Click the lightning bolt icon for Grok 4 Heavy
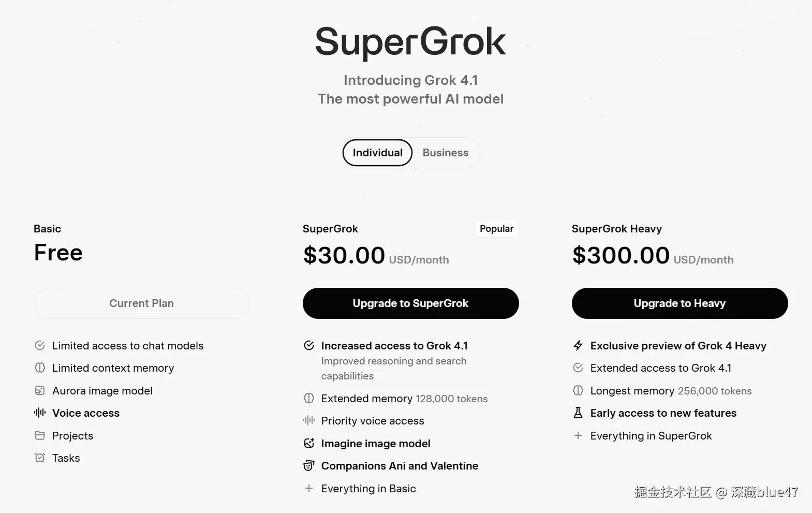Screen dimensions: 812x513 coord(578,345)
